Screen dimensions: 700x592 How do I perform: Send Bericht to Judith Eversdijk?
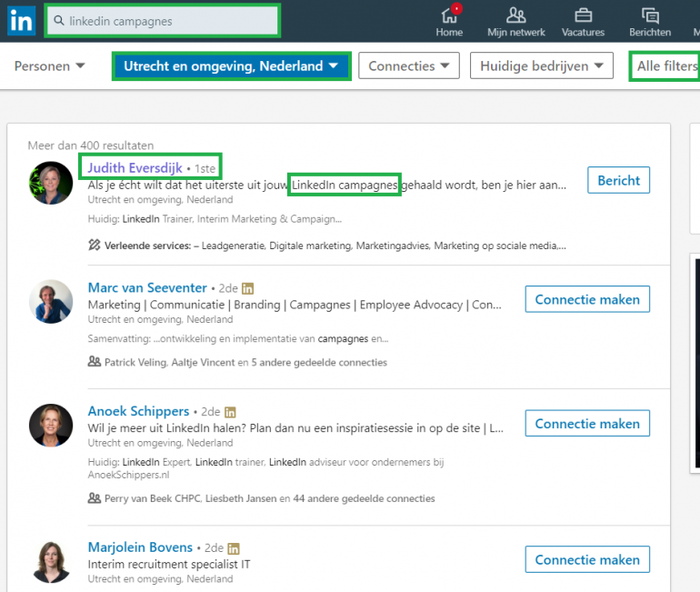pyautogui.click(x=619, y=180)
